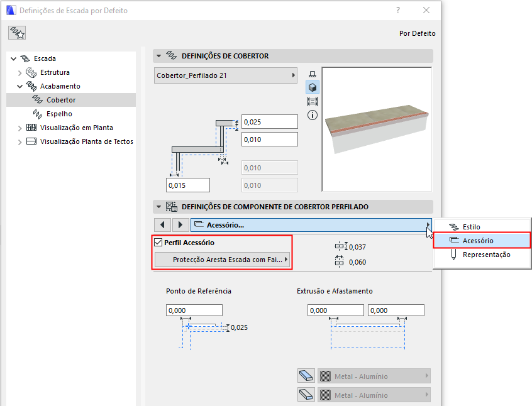Viewport: 532px width, 406px height.
Task: Expand Visualização Planta de Tectos node
Action: click(x=19, y=142)
